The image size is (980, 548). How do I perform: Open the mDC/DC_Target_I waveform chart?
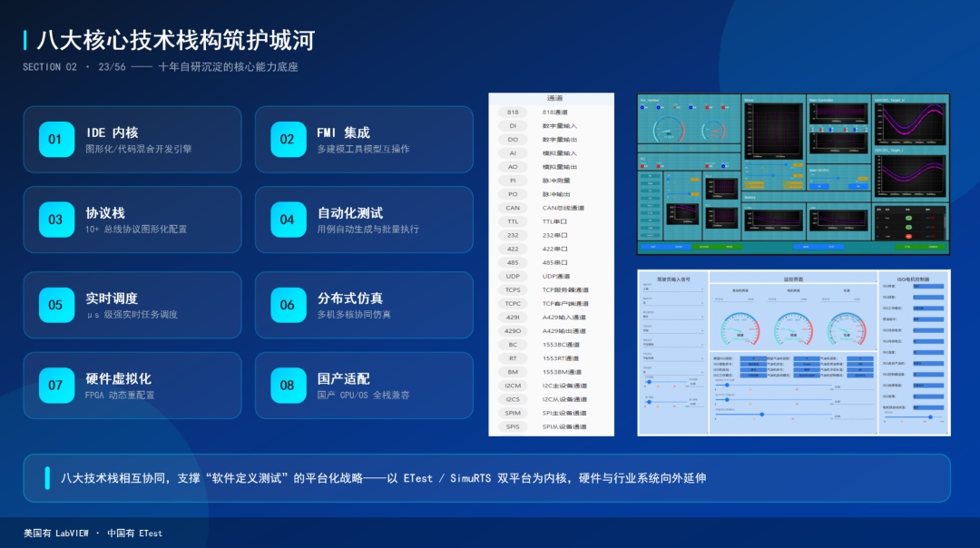click(x=911, y=176)
